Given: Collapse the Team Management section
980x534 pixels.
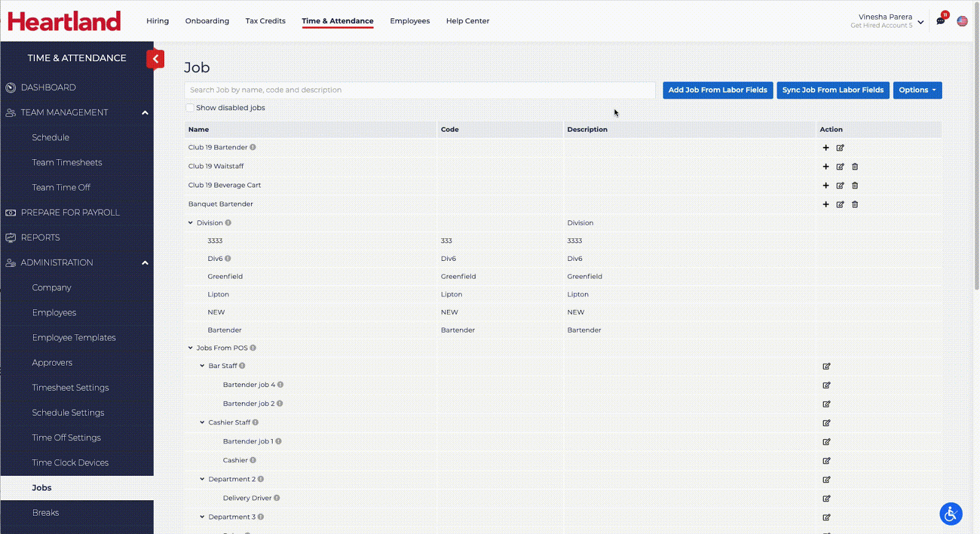Looking at the screenshot, I should point(145,113).
